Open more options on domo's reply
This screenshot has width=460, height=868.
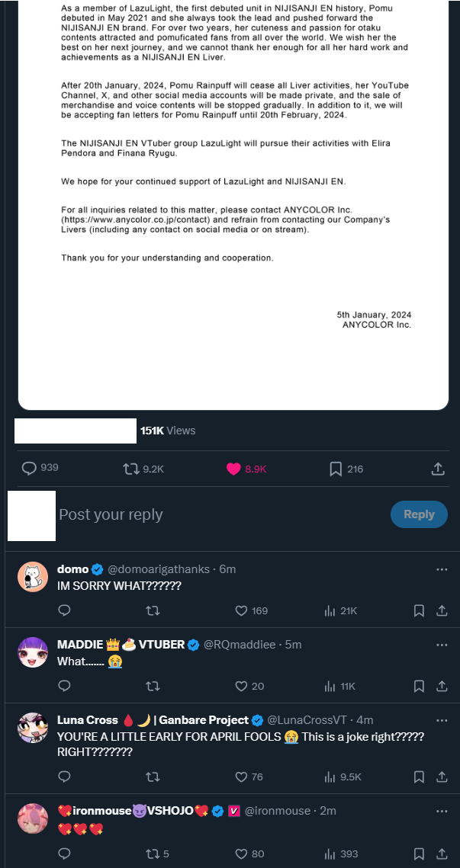(x=442, y=569)
